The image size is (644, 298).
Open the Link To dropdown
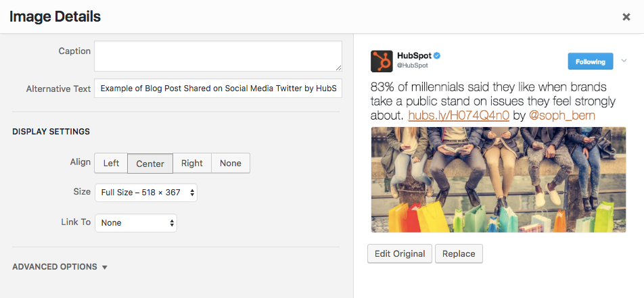[136, 222]
